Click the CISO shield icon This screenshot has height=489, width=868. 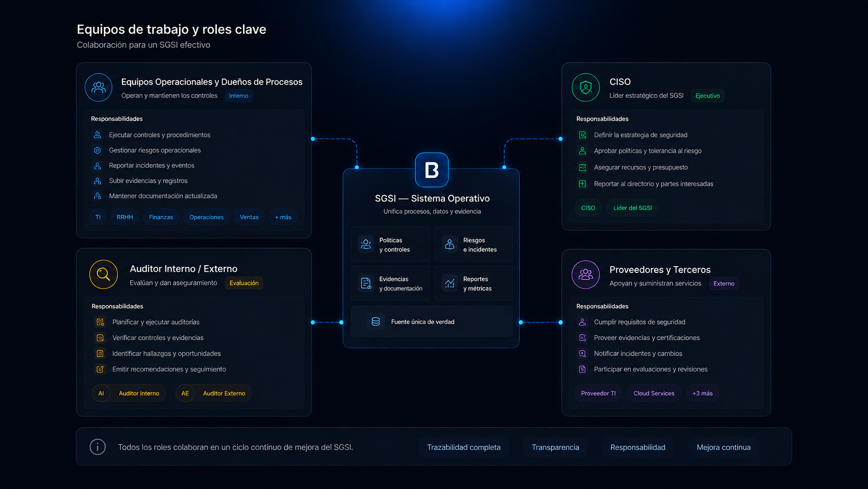pyautogui.click(x=586, y=87)
